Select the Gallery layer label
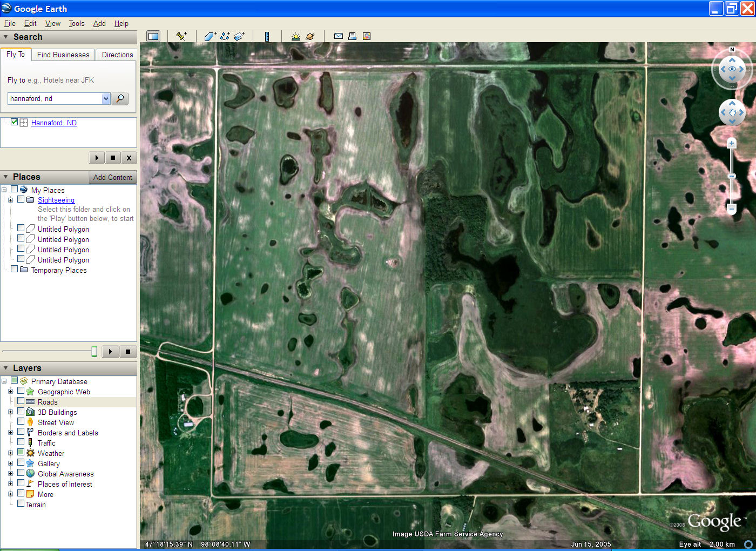The height and width of the screenshot is (551, 756). (49, 463)
